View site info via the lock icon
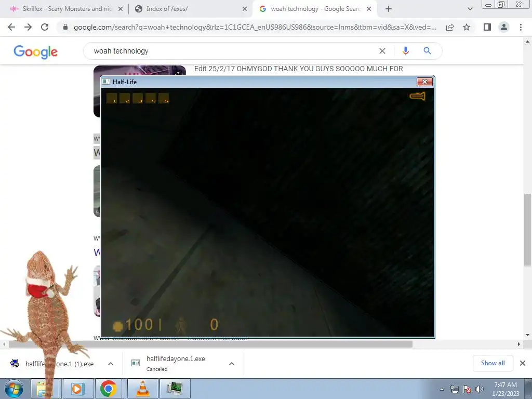 (65, 27)
